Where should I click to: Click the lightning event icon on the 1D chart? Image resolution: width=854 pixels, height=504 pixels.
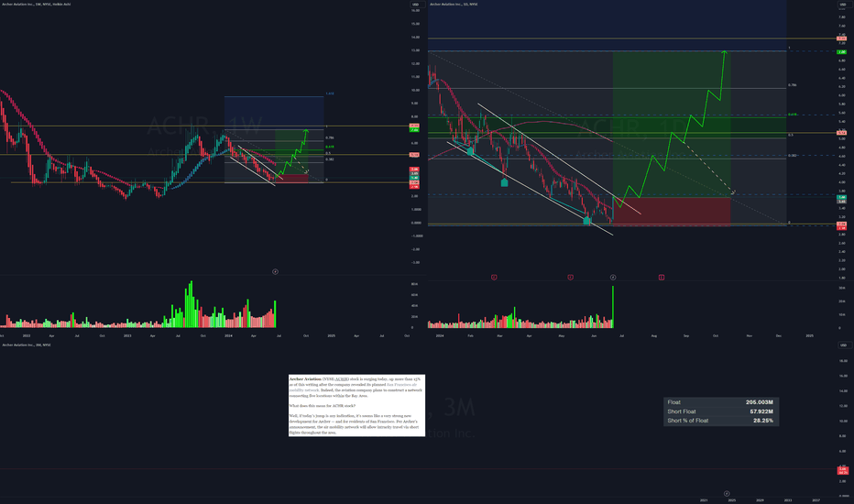(613, 278)
